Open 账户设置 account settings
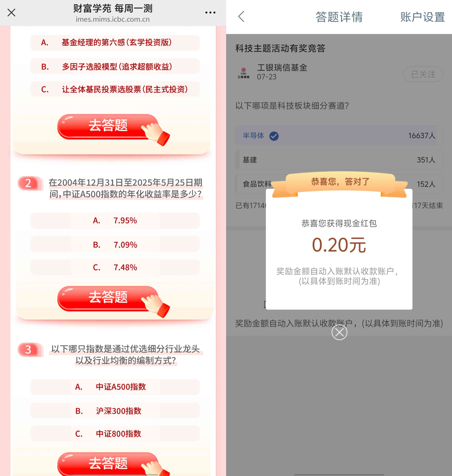 (423, 17)
